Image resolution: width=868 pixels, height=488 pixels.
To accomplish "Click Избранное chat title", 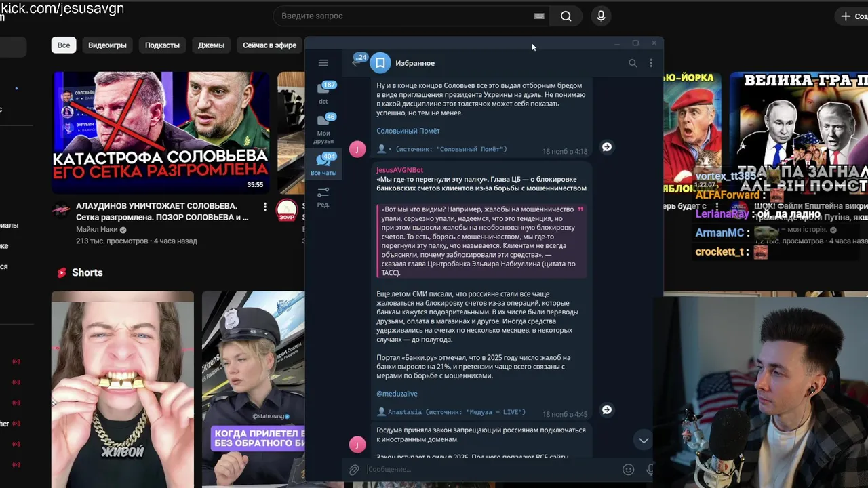I will 415,63.
